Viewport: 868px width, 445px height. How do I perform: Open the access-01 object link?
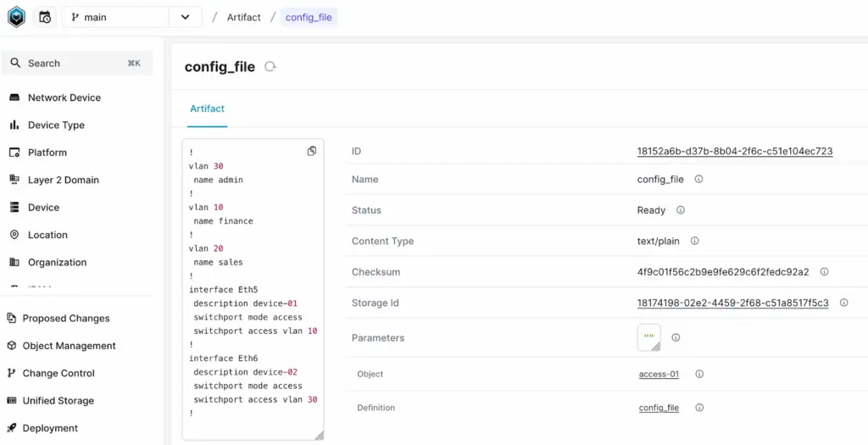click(x=659, y=374)
